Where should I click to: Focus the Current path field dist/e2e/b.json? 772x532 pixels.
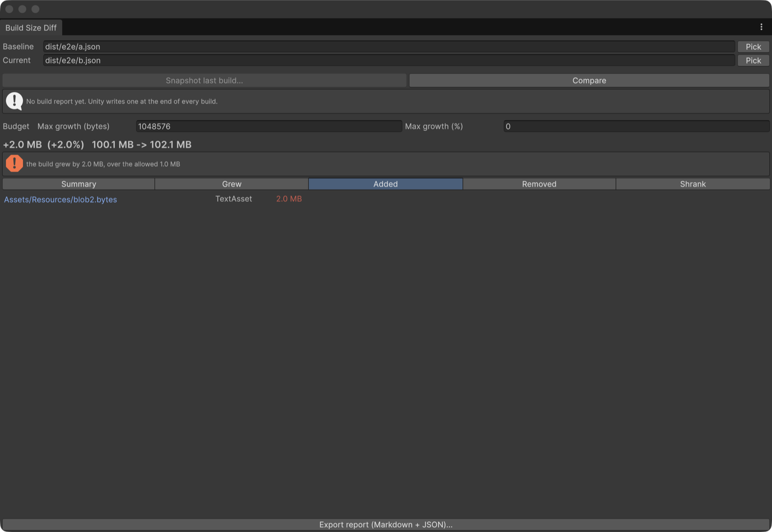pos(389,60)
